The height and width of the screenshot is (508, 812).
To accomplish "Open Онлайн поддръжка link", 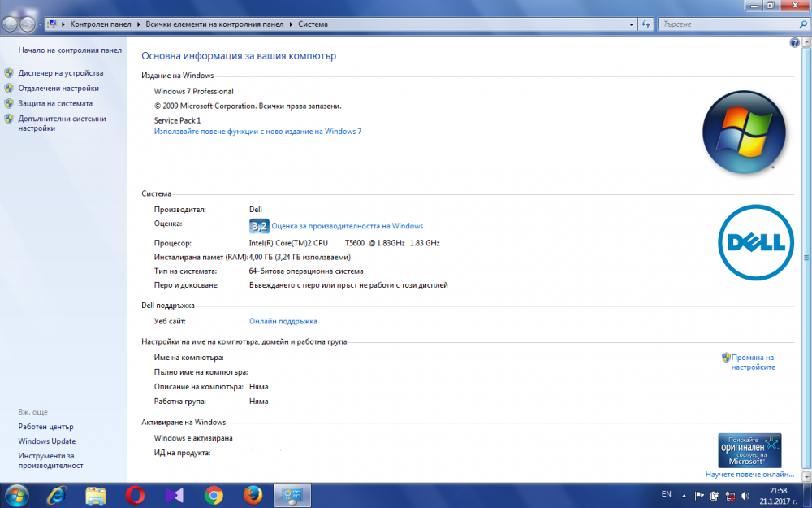I will tap(283, 321).
